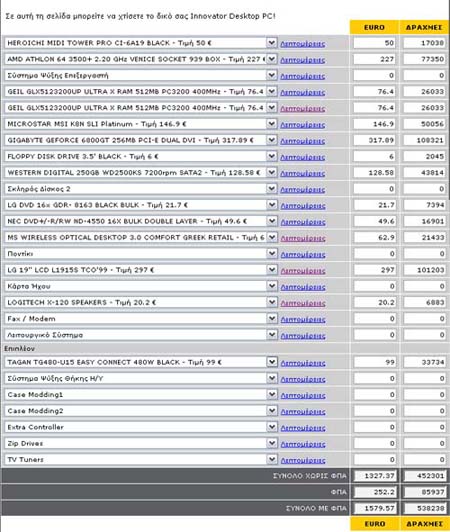Open the HEROICHI MIDI TOWER case dropdown
Image resolution: width=450 pixels, height=532 pixels.
[x=141, y=43]
